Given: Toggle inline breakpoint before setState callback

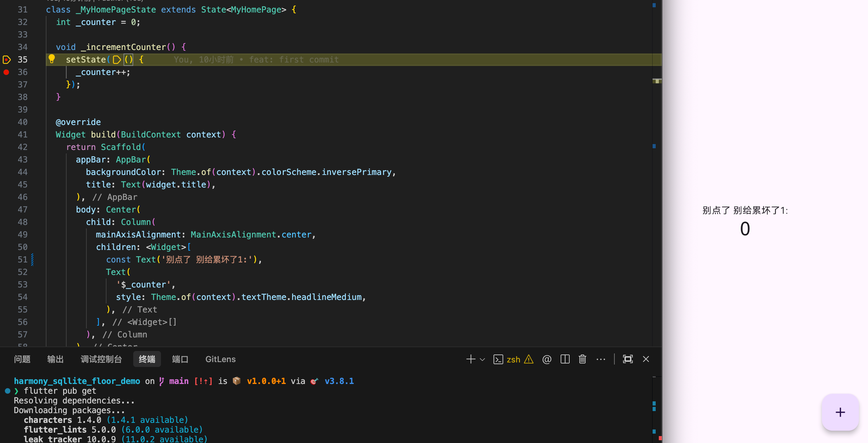Looking at the screenshot, I should tap(117, 60).
